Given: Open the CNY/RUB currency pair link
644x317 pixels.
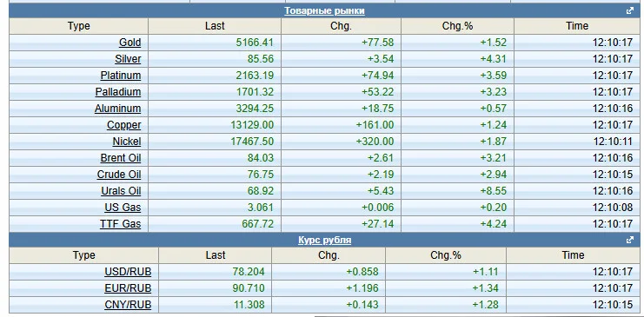Looking at the screenshot, I should click(x=128, y=305).
